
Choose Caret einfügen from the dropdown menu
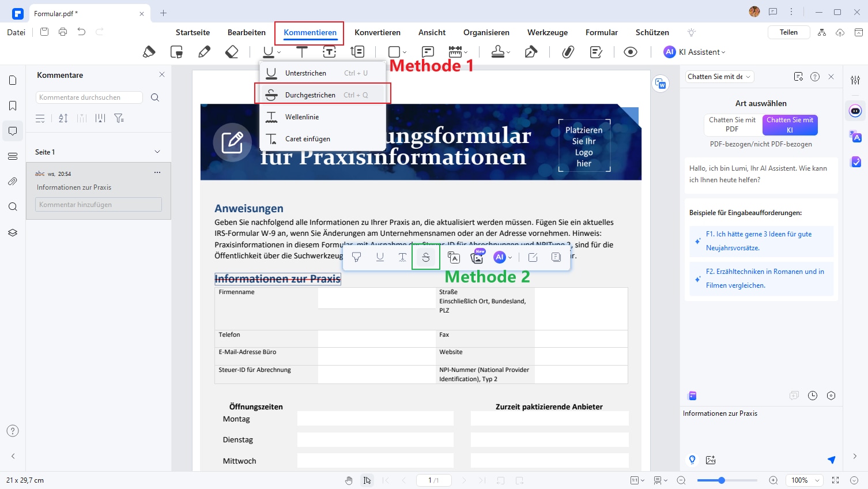pyautogui.click(x=323, y=139)
